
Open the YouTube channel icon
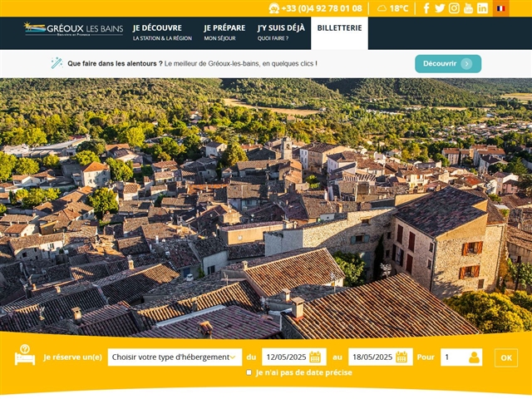(468, 8)
